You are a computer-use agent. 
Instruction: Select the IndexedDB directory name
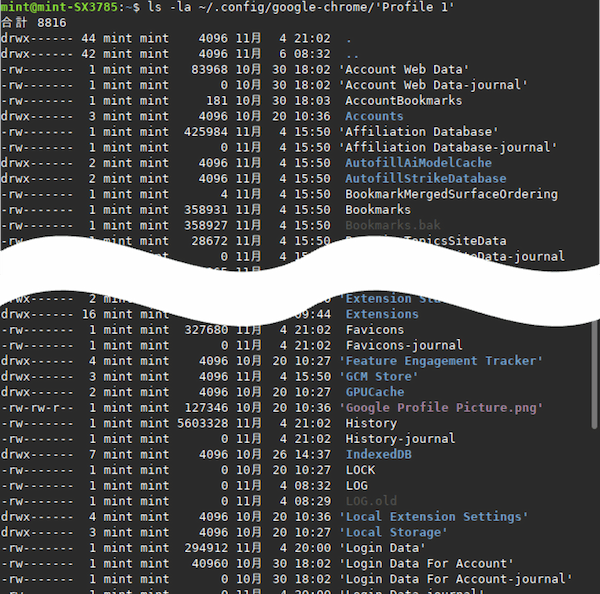378,454
